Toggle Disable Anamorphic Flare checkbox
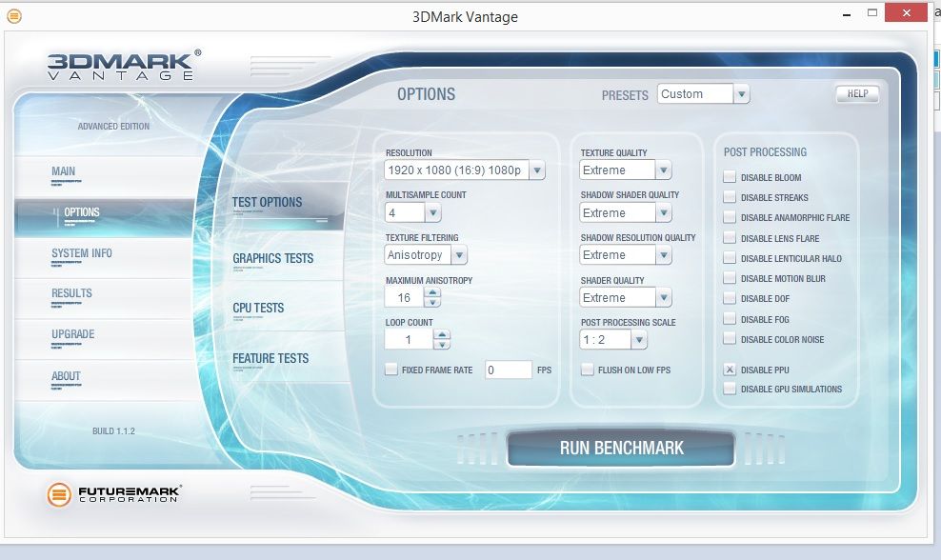This screenshot has height=560, width=941. click(730, 217)
